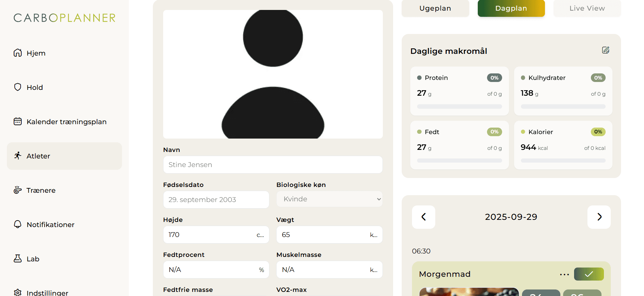Click the Kulhydrater 0% badge

[598, 78]
